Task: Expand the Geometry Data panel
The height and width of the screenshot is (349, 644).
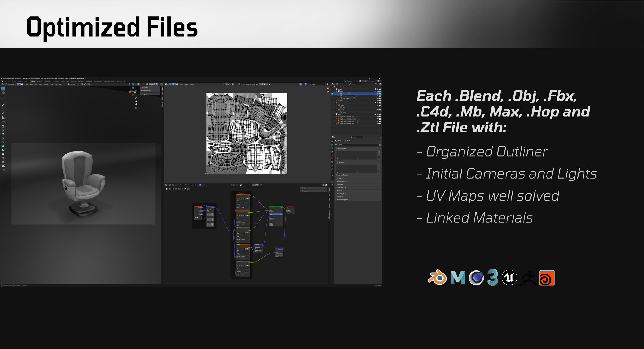Action: 341,194
